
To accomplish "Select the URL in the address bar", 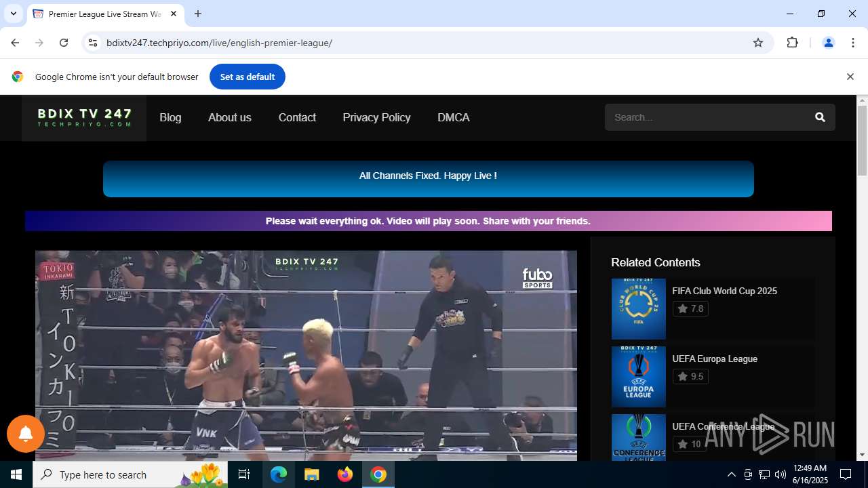I will pos(220,43).
